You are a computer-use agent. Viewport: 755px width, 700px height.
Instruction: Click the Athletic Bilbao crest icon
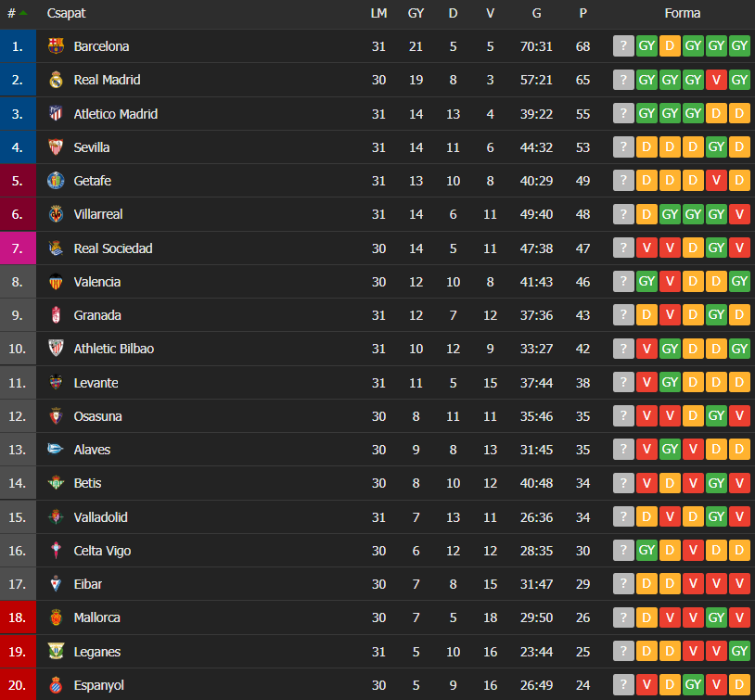pos(56,348)
